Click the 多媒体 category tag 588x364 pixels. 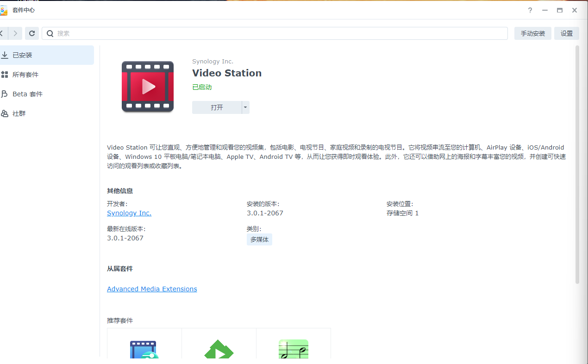pyautogui.click(x=259, y=239)
